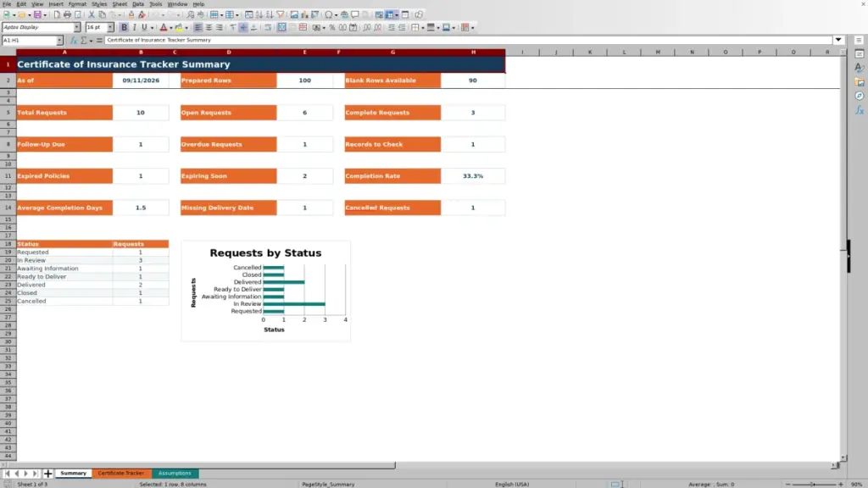Open the Font Size dropdown

pyautogui.click(x=110, y=27)
